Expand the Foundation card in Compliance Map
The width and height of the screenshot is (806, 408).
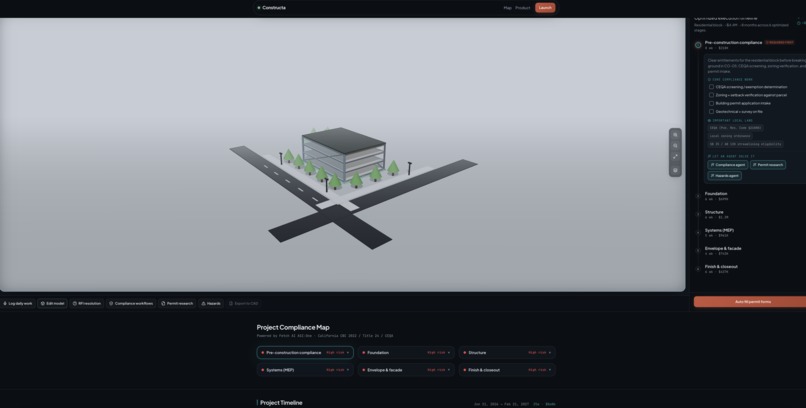coord(406,353)
